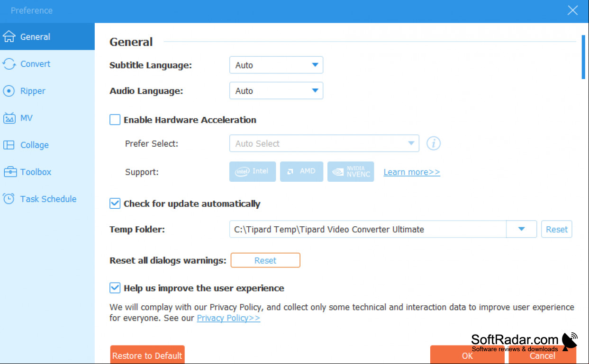
Task: Enable Hardware Acceleration checkbox
Action: click(x=115, y=120)
